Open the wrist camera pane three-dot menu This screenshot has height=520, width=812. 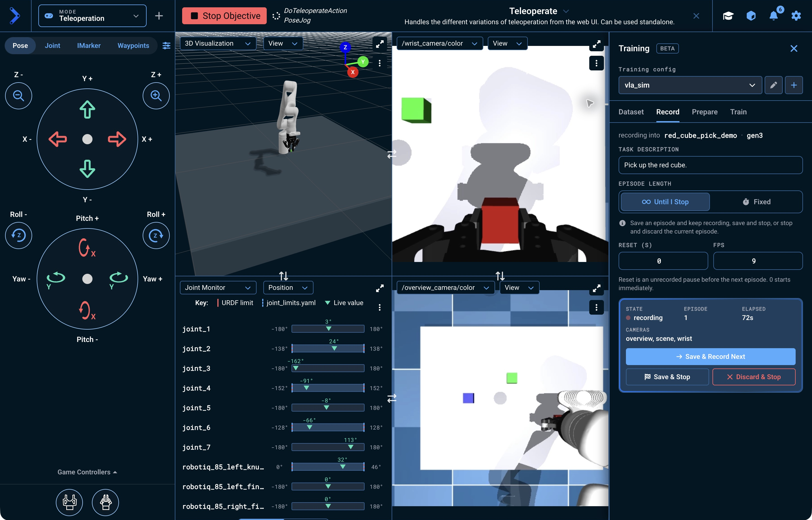[x=596, y=63]
